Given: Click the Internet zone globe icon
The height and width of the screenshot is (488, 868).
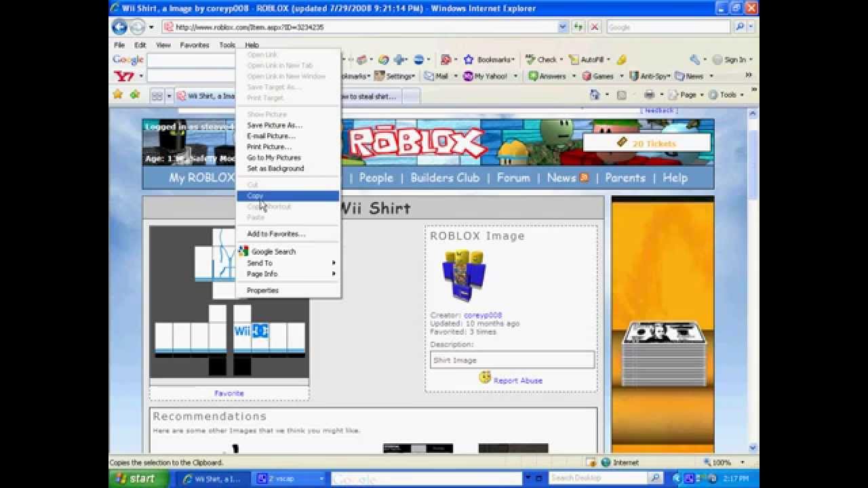Looking at the screenshot, I should 605,462.
